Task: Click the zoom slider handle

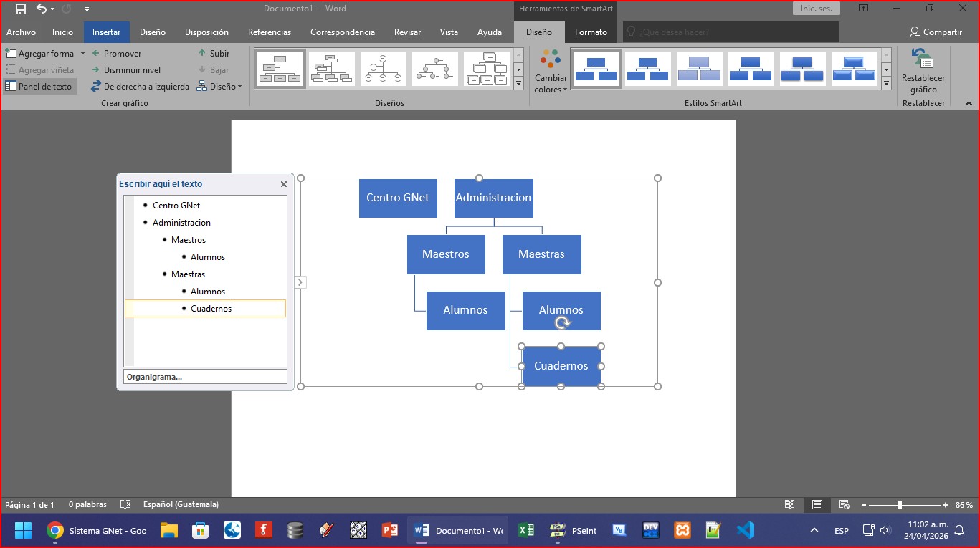Action: tap(900, 505)
